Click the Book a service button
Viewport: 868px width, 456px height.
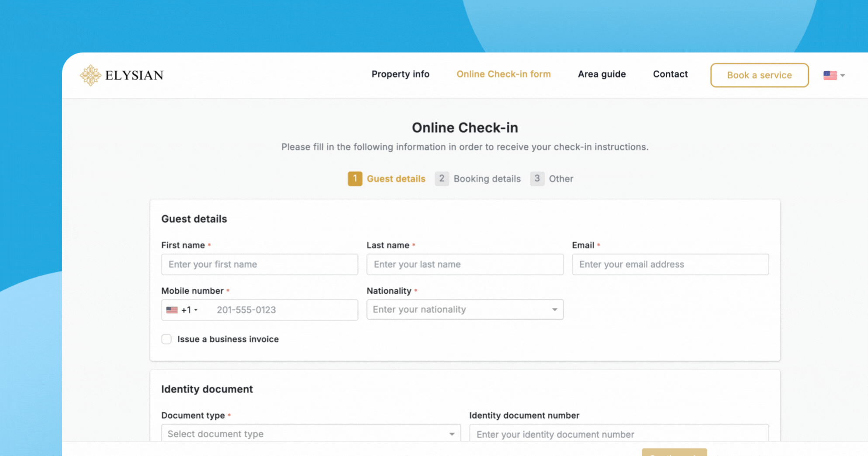(x=759, y=75)
